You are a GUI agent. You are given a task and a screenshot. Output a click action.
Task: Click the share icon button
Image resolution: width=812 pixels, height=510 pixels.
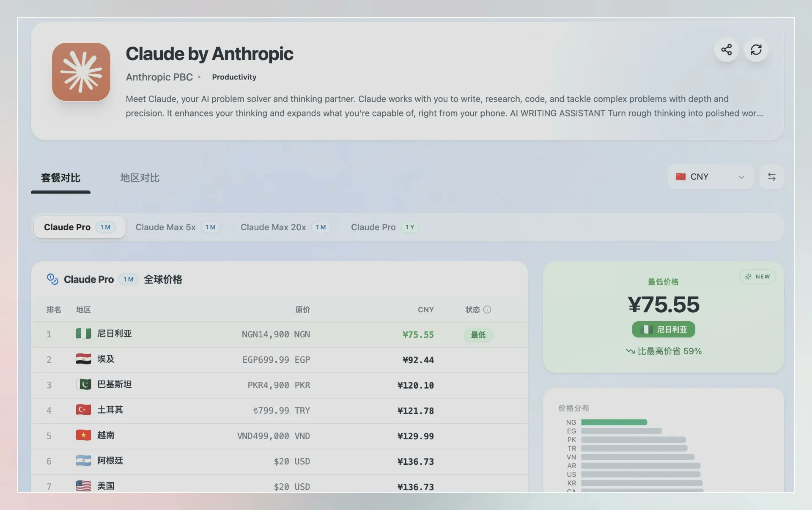pos(727,50)
